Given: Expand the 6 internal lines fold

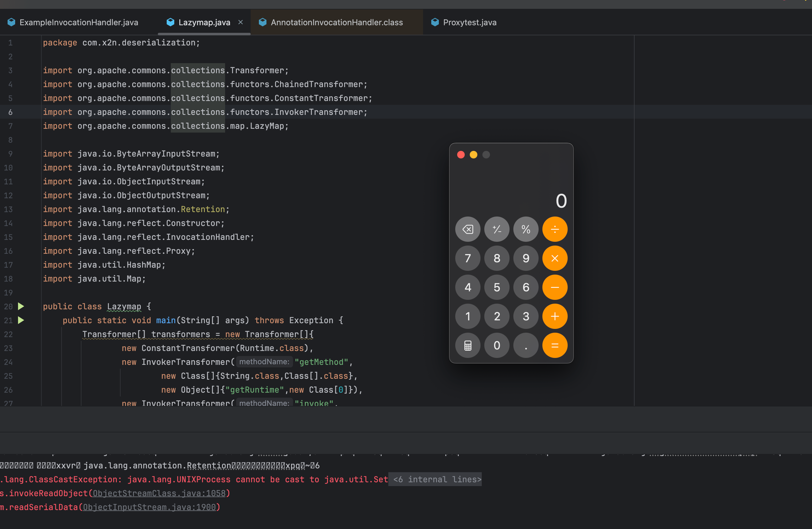Looking at the screenshot, I should (437, 479).
